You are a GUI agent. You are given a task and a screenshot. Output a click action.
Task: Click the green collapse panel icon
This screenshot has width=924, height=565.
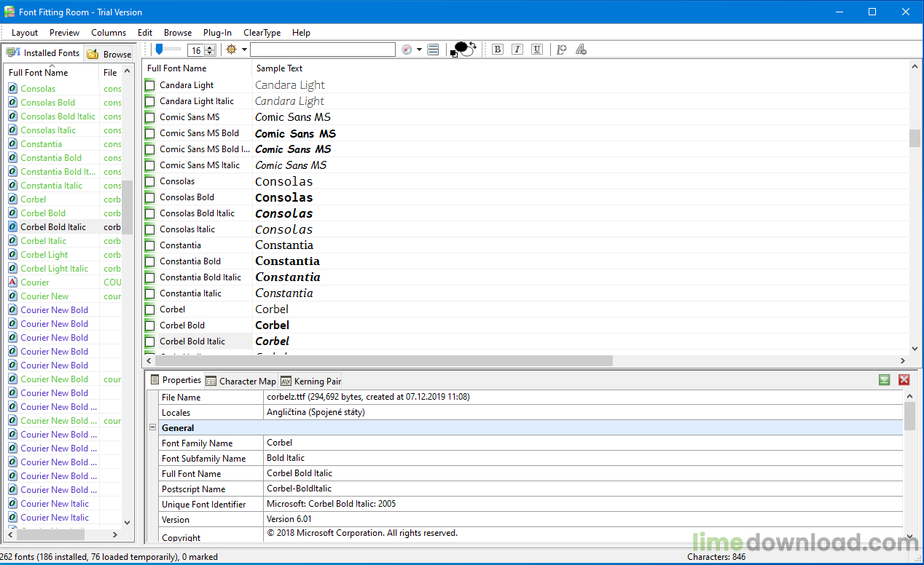(884, 380)
